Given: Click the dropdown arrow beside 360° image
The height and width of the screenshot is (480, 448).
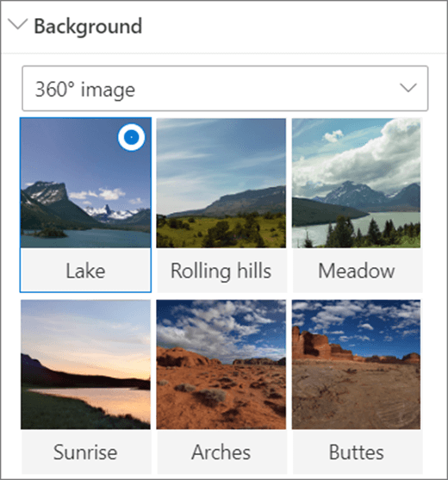Looking at the screenshot, I should click(408, 88).
